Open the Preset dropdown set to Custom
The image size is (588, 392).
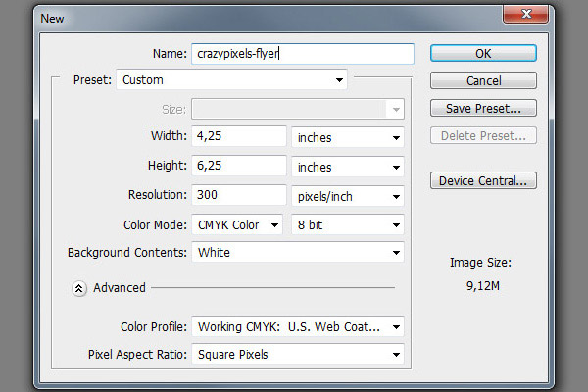231,80
